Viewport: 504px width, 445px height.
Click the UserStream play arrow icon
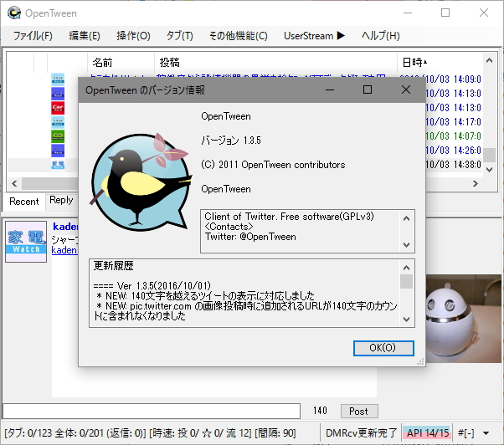(341, 35)
